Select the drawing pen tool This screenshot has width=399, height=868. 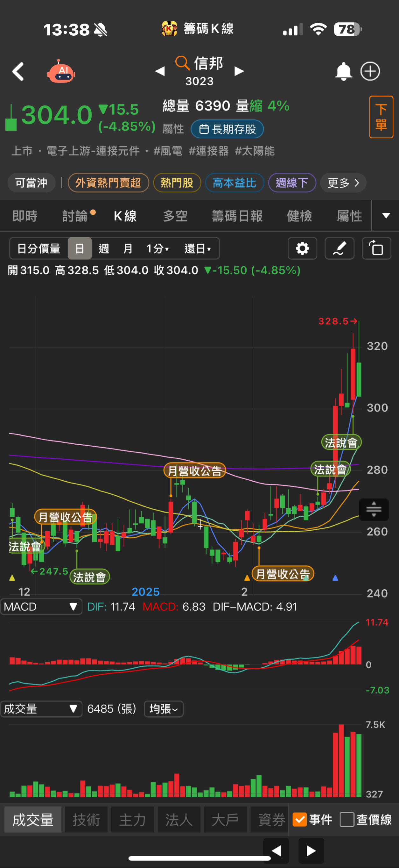pos(339,248)
